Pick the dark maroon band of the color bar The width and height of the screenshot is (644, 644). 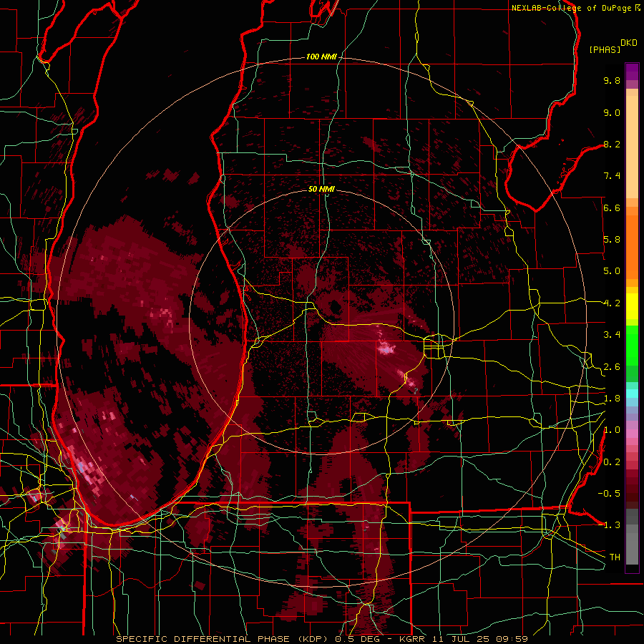point(632,491)
